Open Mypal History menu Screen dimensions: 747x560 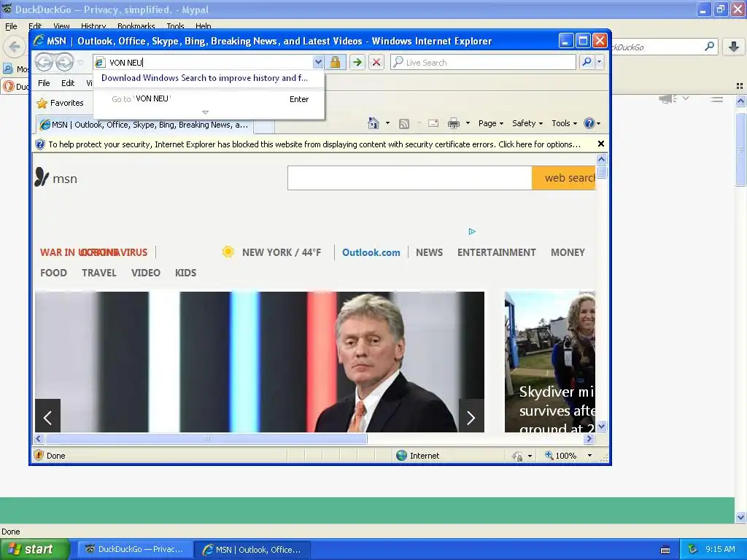point(93,26)
